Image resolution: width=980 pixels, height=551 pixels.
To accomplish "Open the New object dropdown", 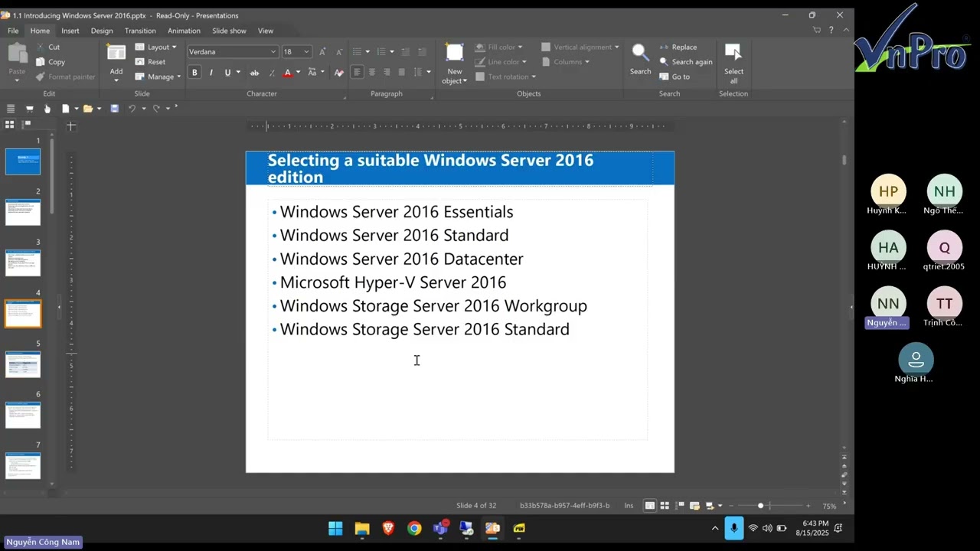I will click(x=454, y=64).
